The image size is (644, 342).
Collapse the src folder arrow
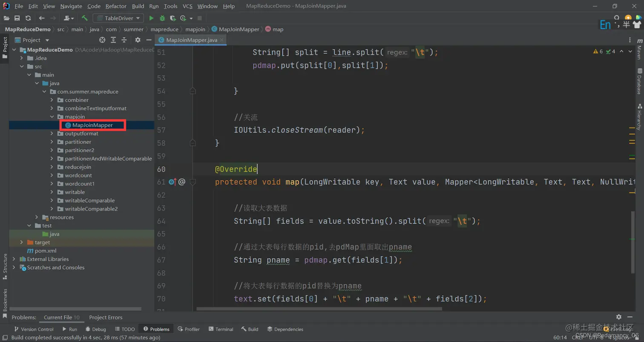click(x=22, y=66)
